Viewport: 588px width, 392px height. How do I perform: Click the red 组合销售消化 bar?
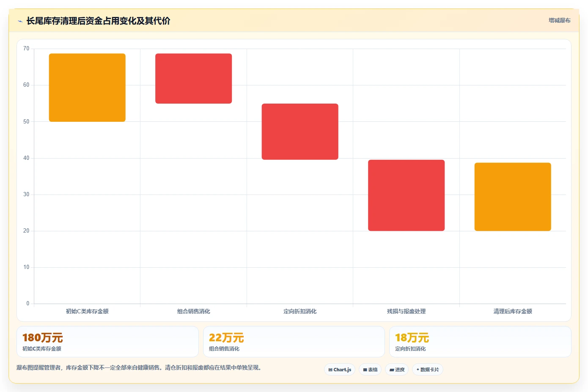(x=193, y=79)
